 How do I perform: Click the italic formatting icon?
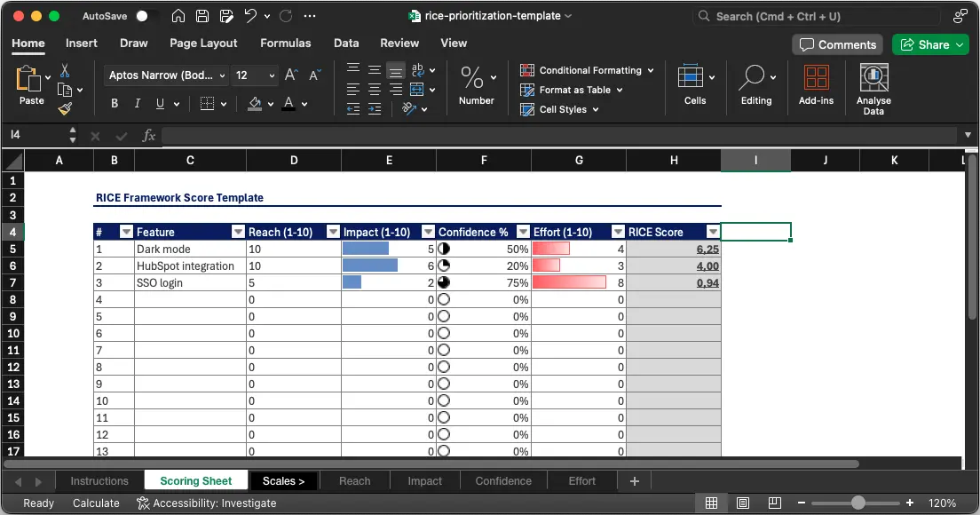point(138,104)
